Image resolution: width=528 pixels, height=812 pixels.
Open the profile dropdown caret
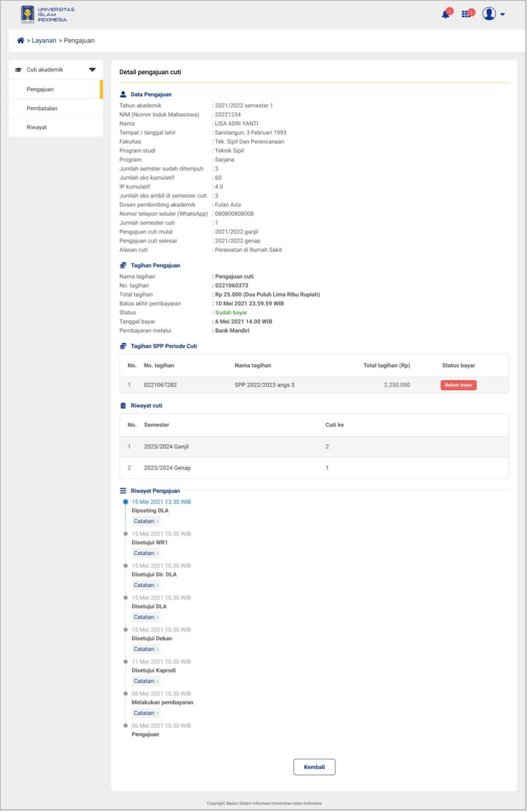point(503,15)
